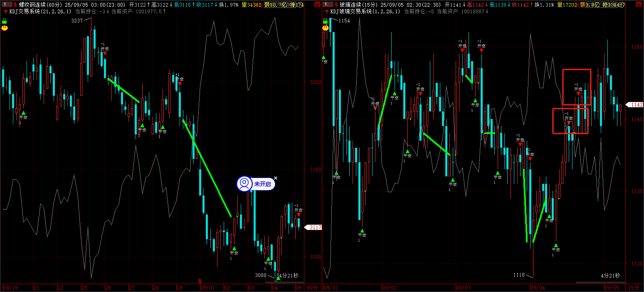
Task: Click the K chart-type button in glass panel
Action: [x=326, y=5]
